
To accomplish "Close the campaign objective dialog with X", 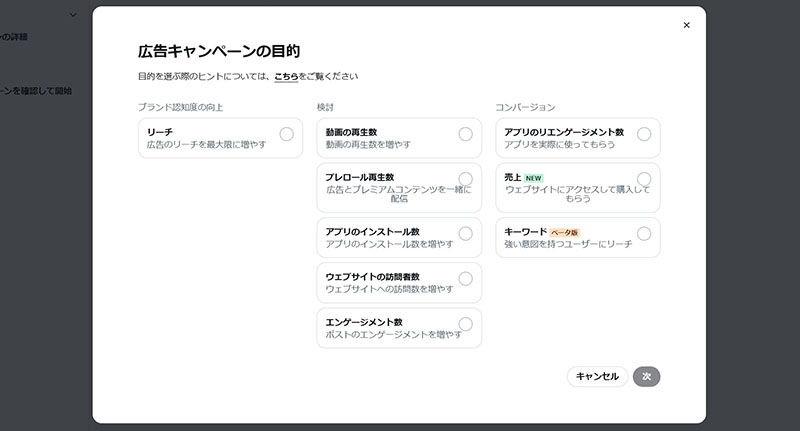I will (x=686, y=25).
